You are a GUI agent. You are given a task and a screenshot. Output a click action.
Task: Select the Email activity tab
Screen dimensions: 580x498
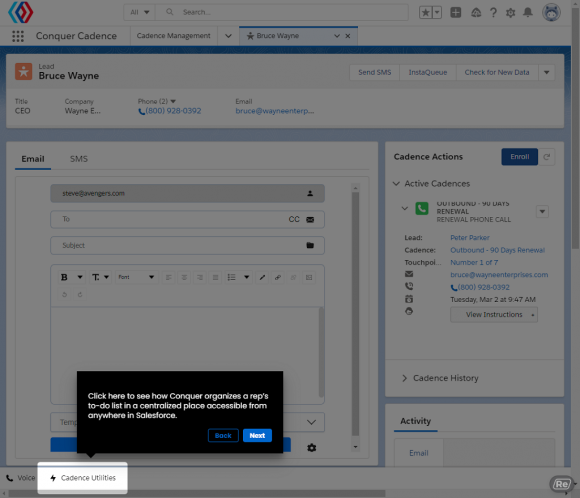pos(419,453)
